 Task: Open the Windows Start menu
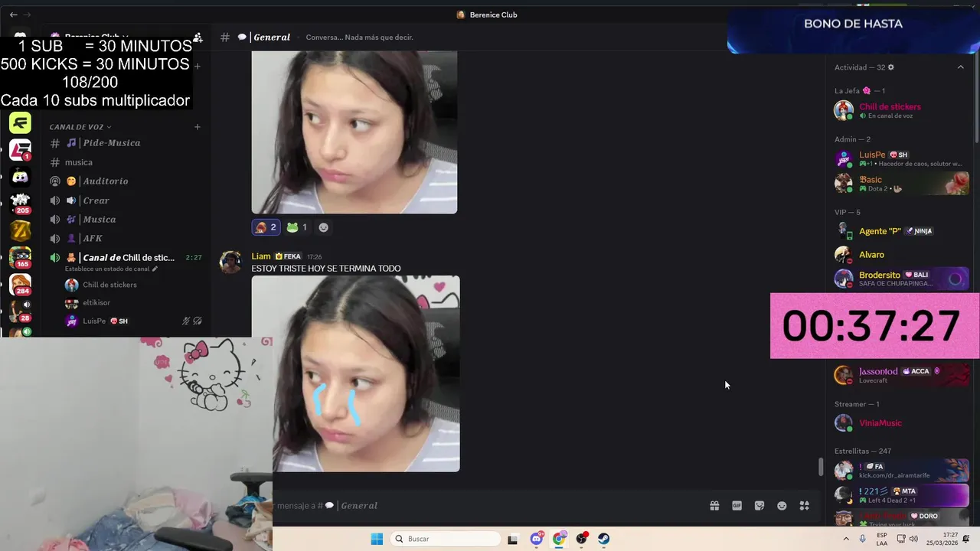point(377,539)
